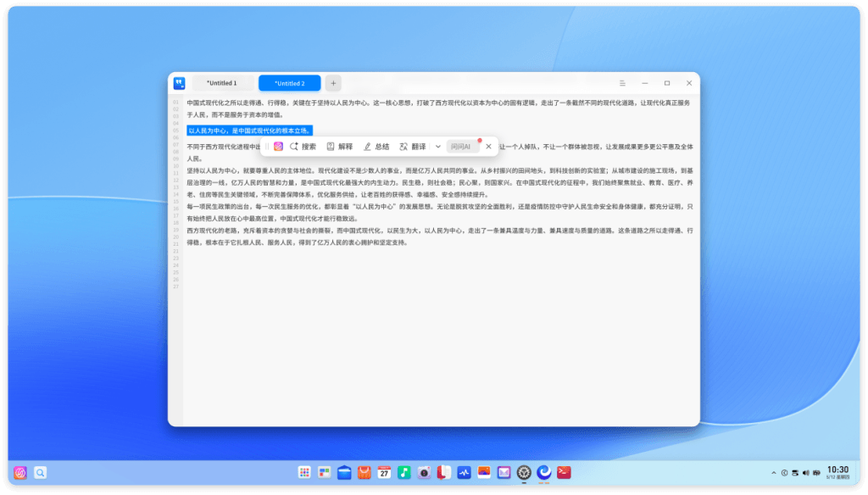
Task: Open the Album image viewer
Action: [x=484, y=472]
